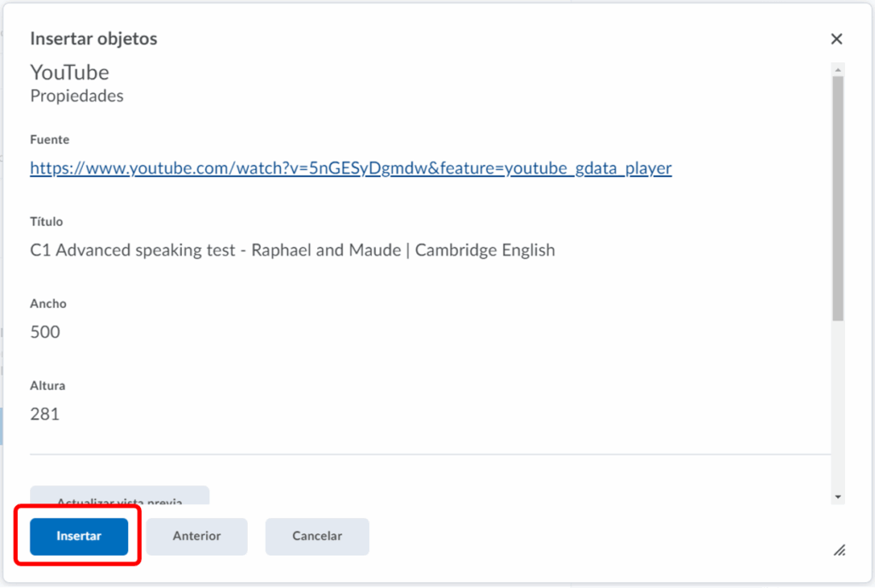Click the dialog resize handle icon
This screenshot has width=875, height=588.
(x=839, y=550)
